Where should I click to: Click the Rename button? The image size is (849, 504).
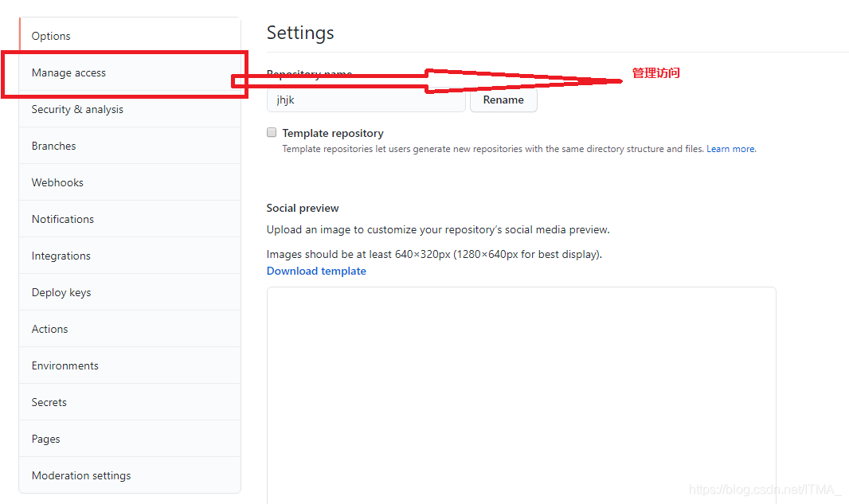(x=503, y=100)
